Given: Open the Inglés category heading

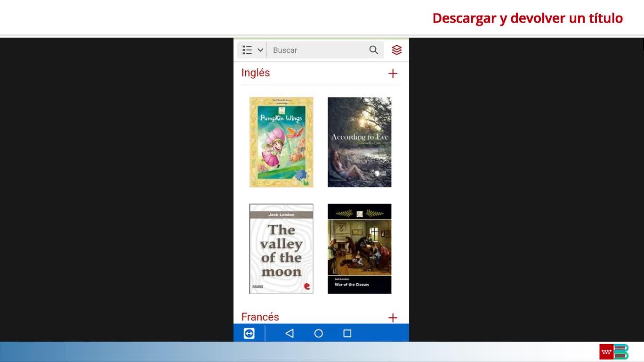Looking at the screenshot, I should (x=256, y=73).
